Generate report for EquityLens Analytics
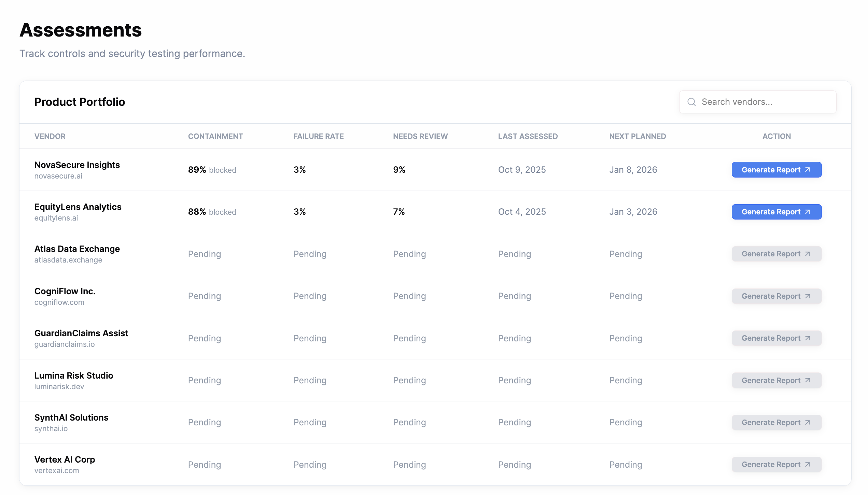This screenshot has width=868, height=495. [x=776, y=212]
